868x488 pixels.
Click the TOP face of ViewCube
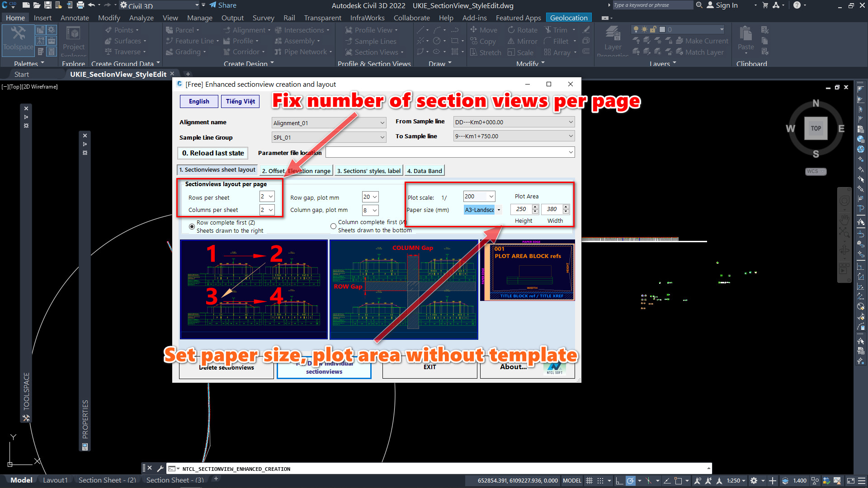816,128
